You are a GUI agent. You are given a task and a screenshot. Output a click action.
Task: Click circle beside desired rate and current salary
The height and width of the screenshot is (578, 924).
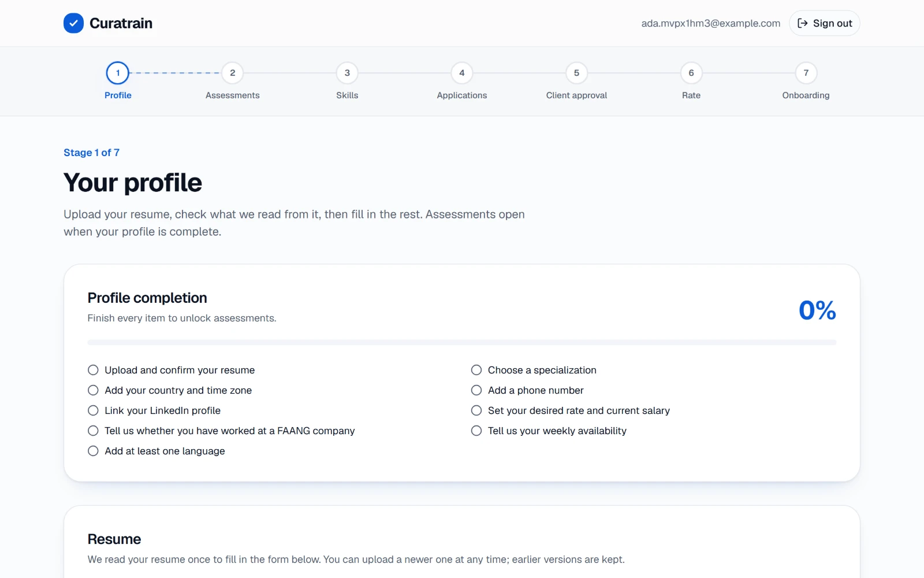476,410
